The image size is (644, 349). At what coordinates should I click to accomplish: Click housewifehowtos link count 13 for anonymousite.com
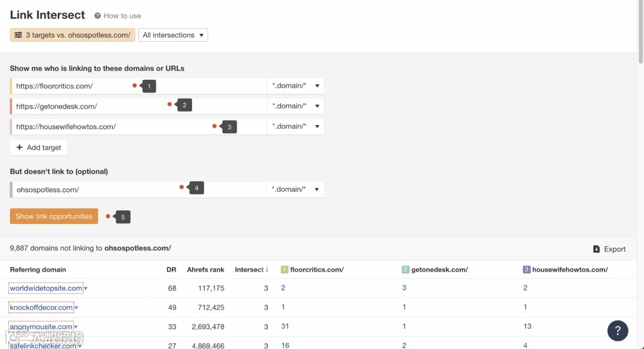[x=527, y=326]
